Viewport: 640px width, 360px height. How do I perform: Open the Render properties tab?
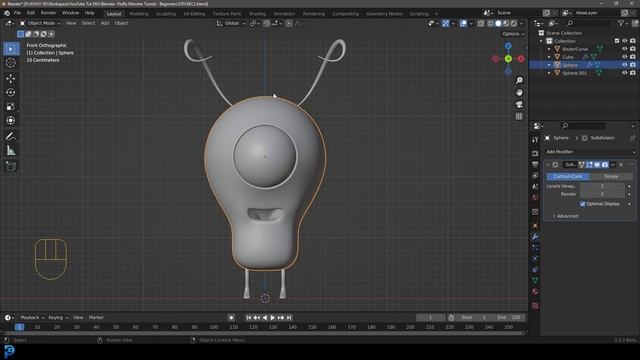pyautogui.click(x=535, y=153)
